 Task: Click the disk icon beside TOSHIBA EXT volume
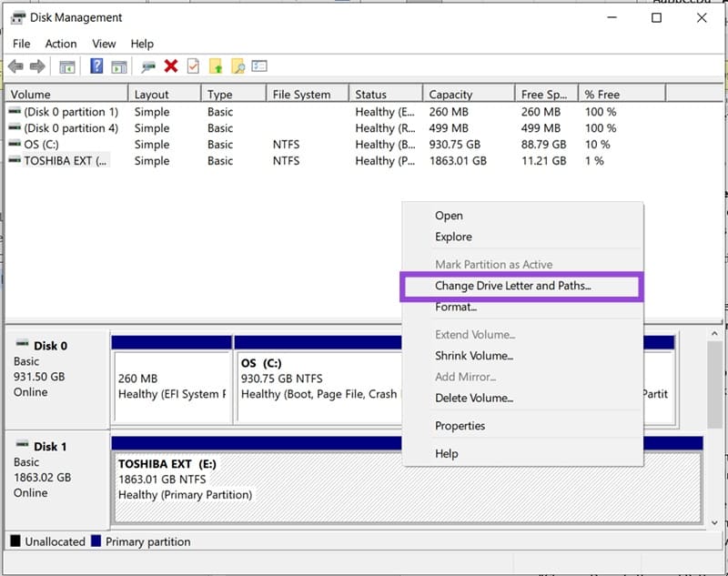tap(15, 160)
